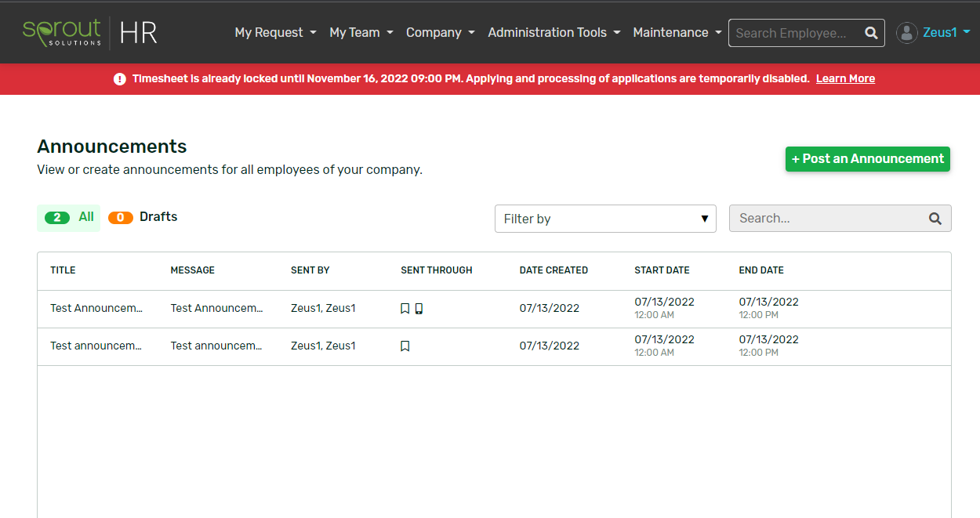
Task: Click the mobile icon in first announcement row
Action: coord(419,309)
